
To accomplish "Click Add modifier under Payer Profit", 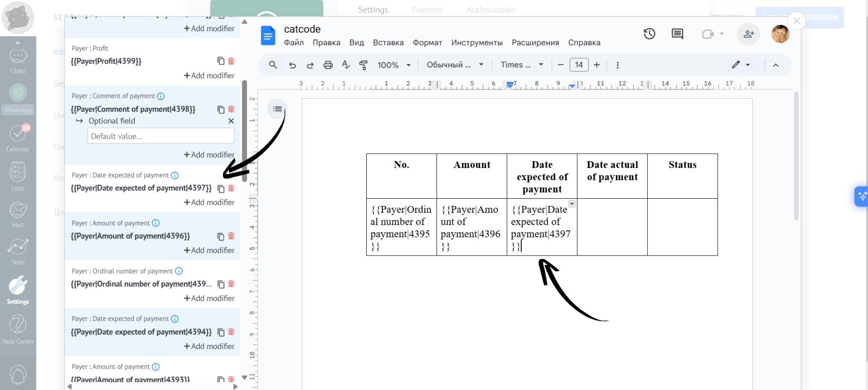I will (x=209, y=75).
